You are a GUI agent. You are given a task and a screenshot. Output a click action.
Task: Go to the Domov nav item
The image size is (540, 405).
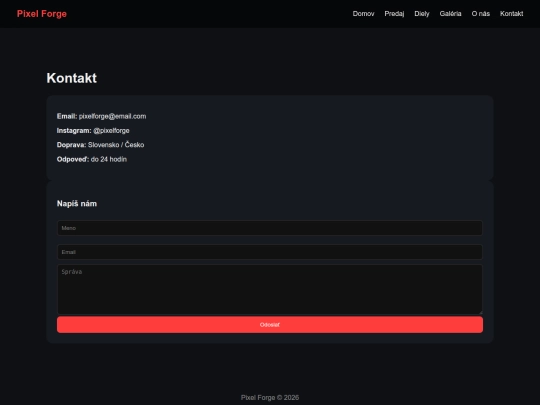point(363,14)
